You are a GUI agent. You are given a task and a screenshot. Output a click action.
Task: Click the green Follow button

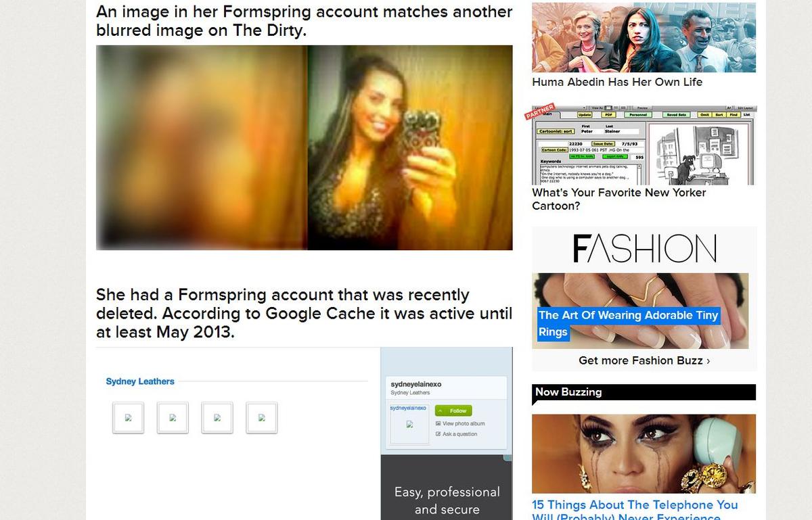453,410
